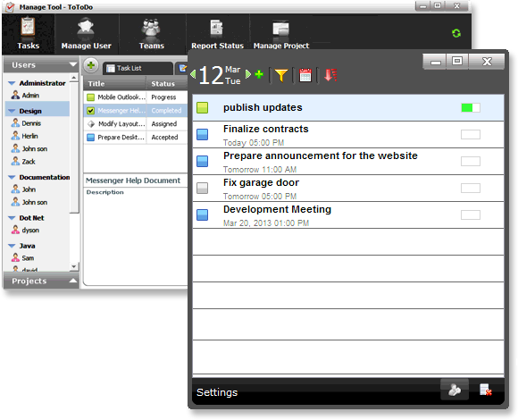This screenshot has width=518, height=420.
Task: Collapse the Documentation group arrow
Action: [12, 178]
